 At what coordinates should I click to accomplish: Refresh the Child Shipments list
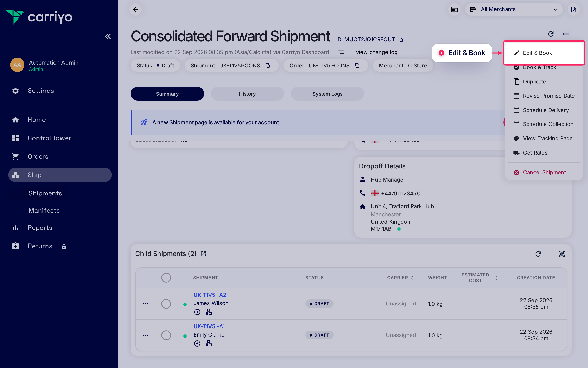538,254
